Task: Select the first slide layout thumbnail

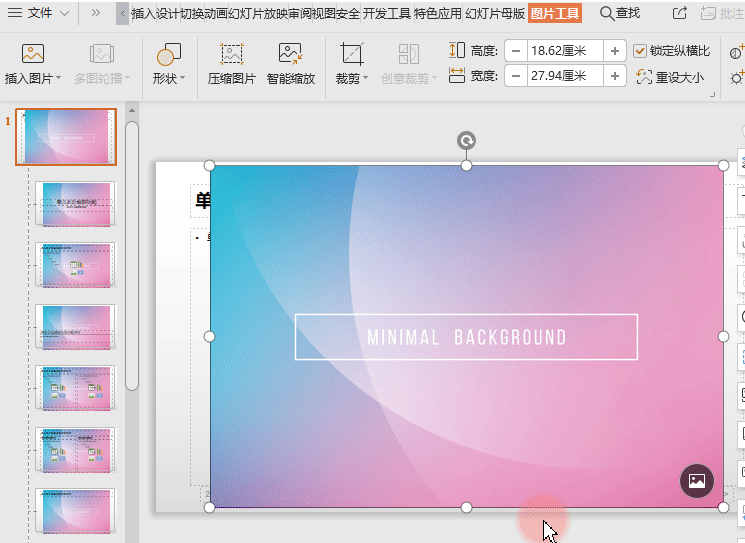Action: click(x=66, y=137)
